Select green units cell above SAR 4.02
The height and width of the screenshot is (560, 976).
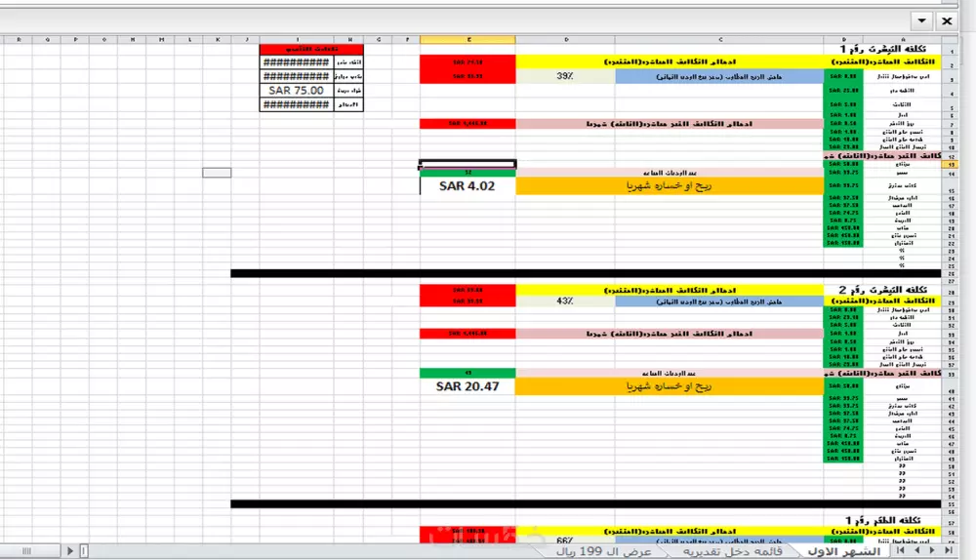coord(468,173)
